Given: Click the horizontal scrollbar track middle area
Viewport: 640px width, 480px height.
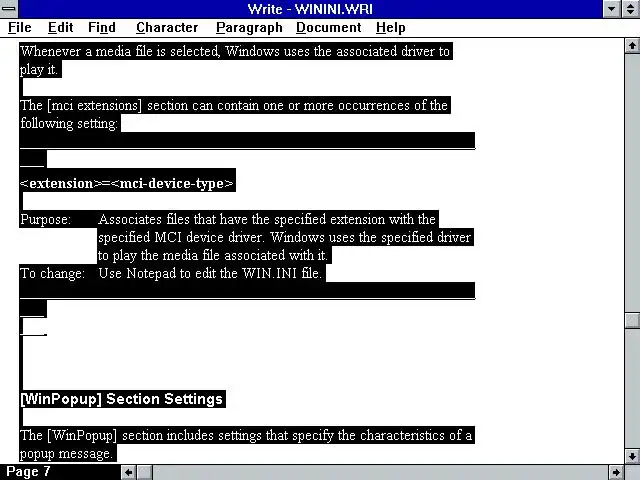Looking at the screenshot, I should [380, 472].
